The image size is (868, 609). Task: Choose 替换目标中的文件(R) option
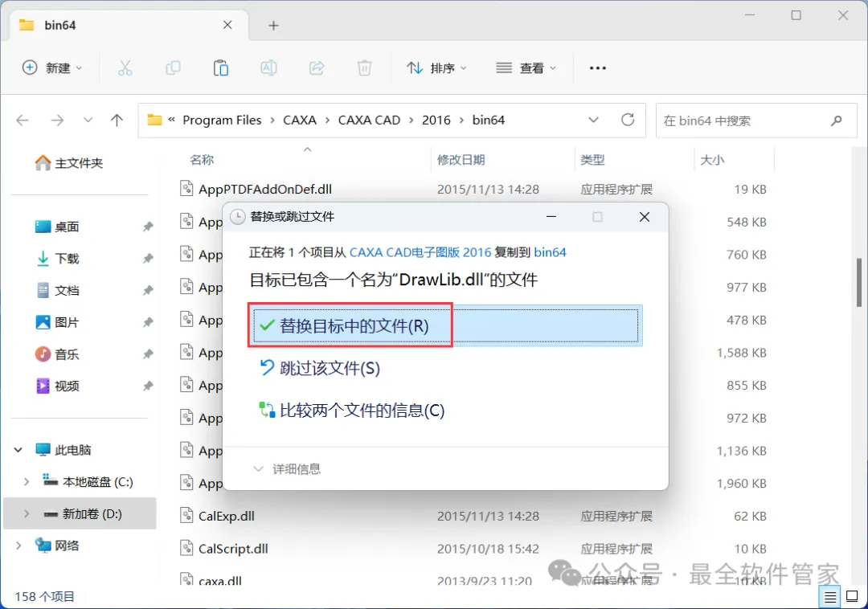(x=445, y=326)
